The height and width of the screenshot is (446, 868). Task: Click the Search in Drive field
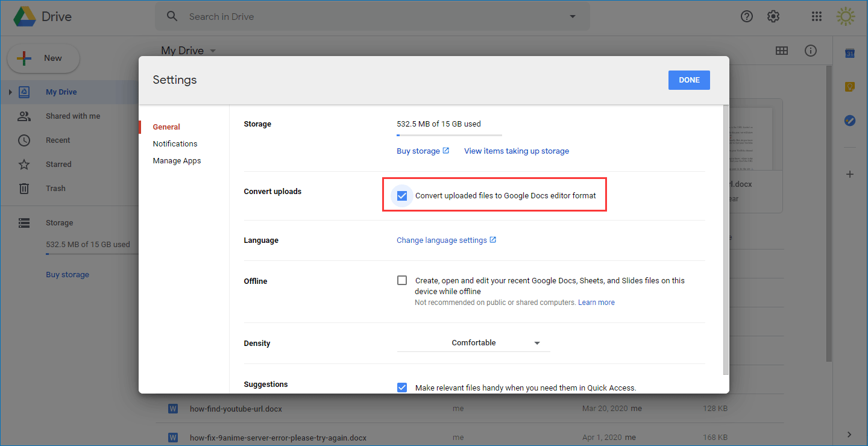coord(373,16)
